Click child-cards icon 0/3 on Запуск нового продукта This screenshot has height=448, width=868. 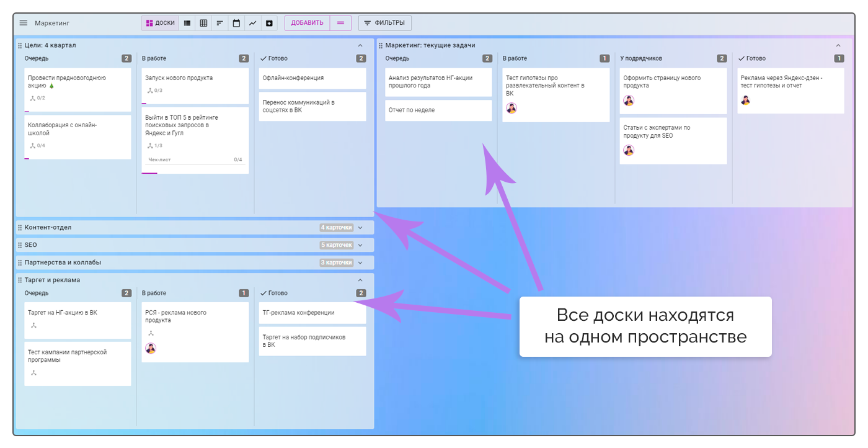click(154, 91)
